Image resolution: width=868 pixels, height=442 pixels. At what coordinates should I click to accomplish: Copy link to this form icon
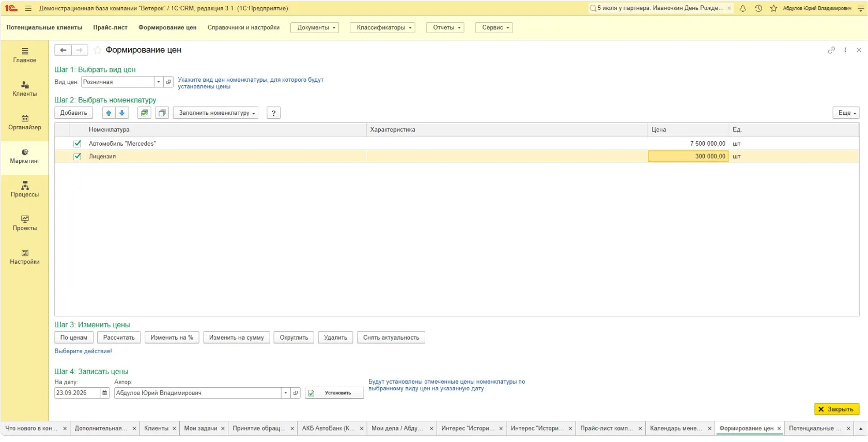[x=831, y=50]
